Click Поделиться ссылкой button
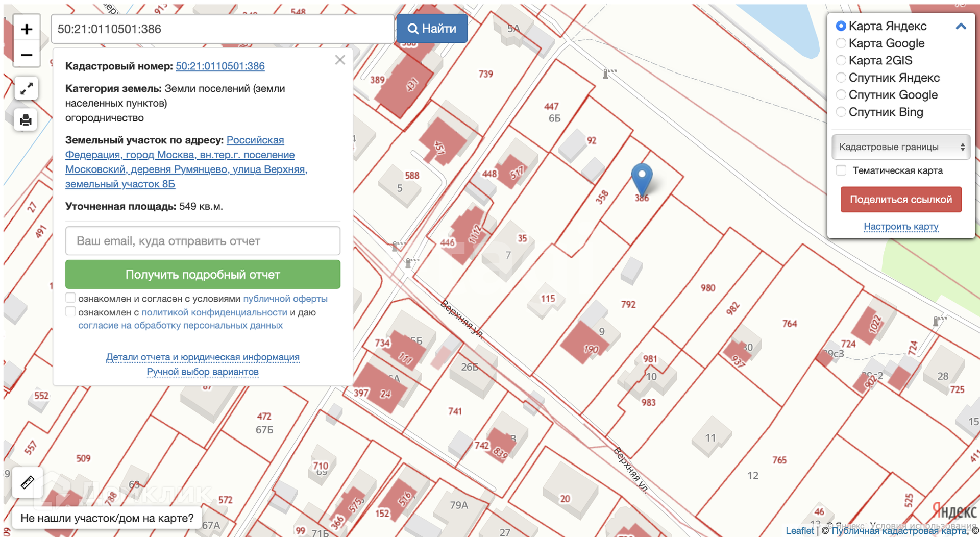980x537 pixels. tap(901, 200)
